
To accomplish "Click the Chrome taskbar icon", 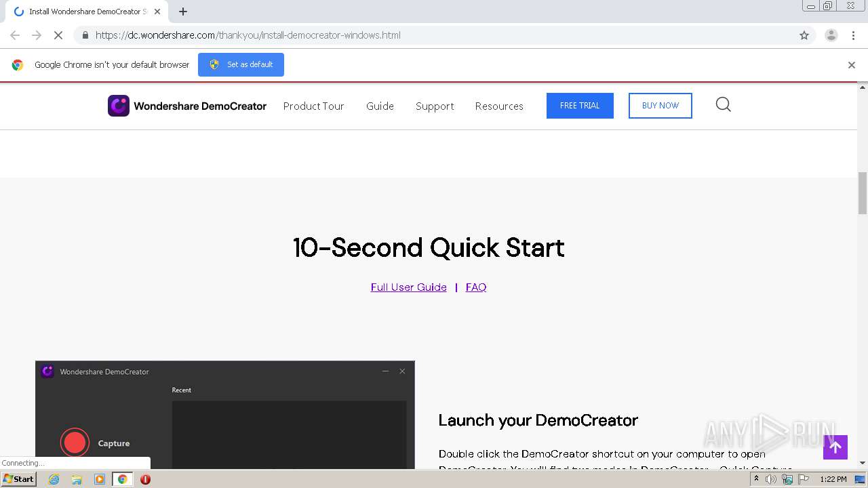I will click(123, 479).
